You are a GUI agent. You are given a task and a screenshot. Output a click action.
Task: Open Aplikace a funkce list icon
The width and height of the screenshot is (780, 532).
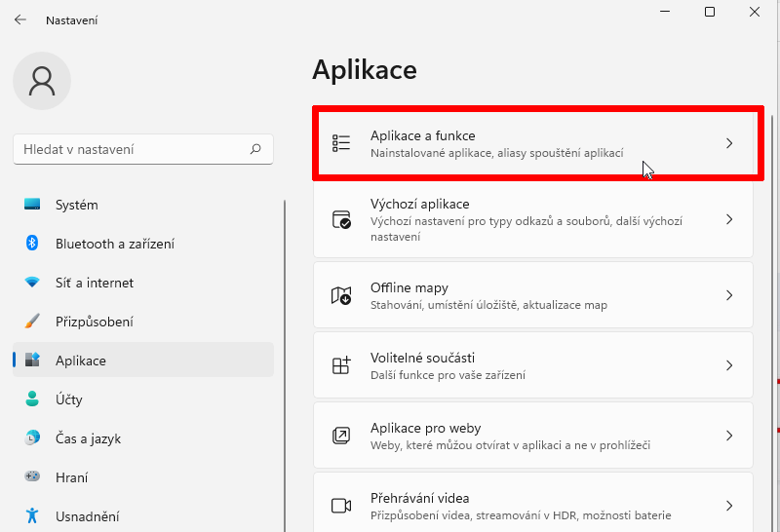pyautogui.click(x=341, y=143)
